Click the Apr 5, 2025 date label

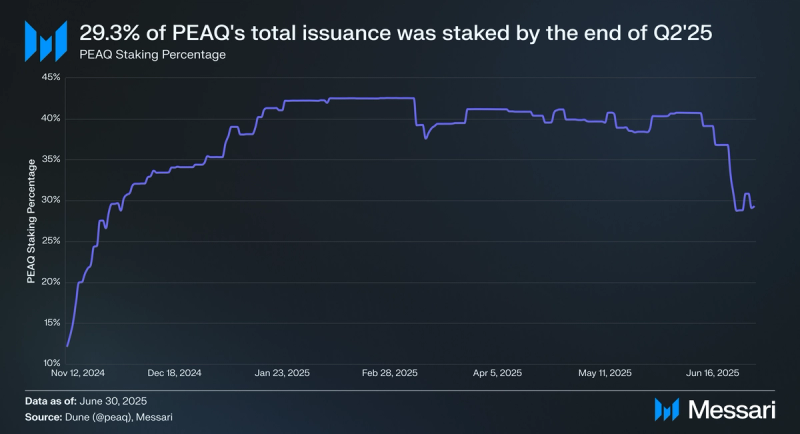pyautogui.click(x=497, y=373)
